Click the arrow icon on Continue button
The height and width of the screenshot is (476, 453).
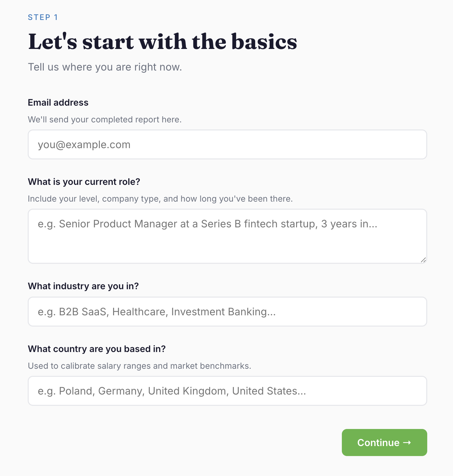click(407, 443)
